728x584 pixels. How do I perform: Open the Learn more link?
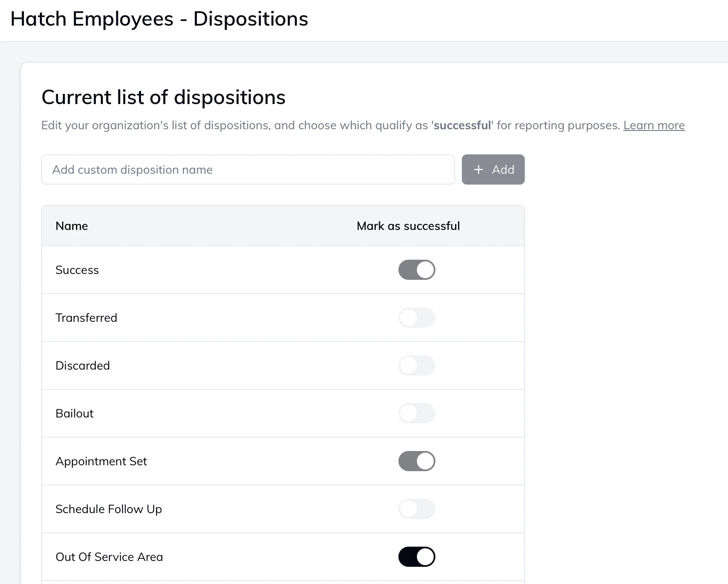[x=654, y=125]
